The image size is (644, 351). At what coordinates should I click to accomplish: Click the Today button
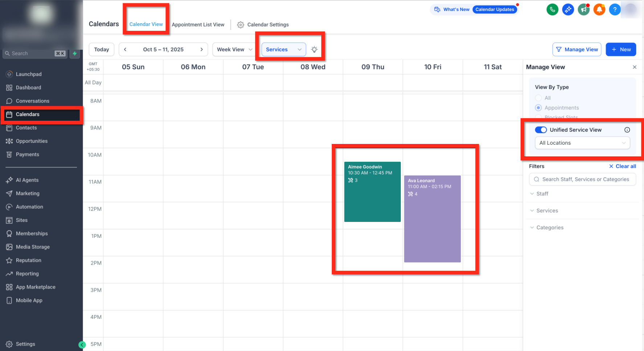pyautogui.click(x=102, y=49)
